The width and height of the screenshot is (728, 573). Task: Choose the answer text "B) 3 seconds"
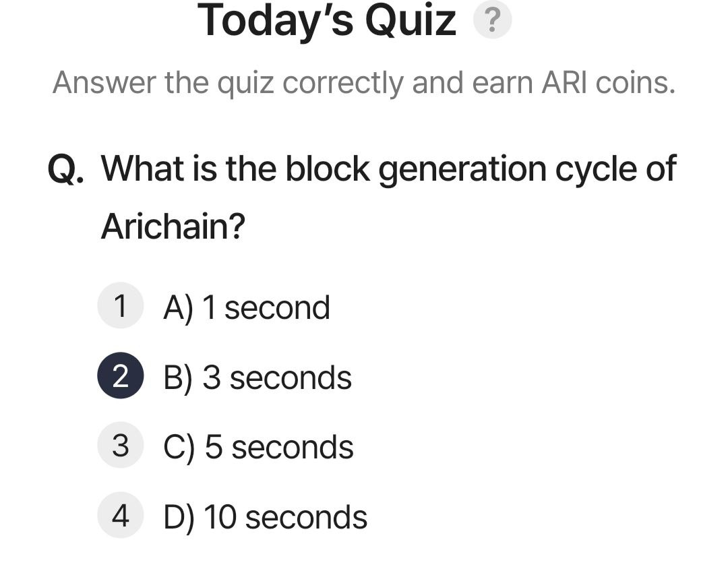click(x=257, y=378)
